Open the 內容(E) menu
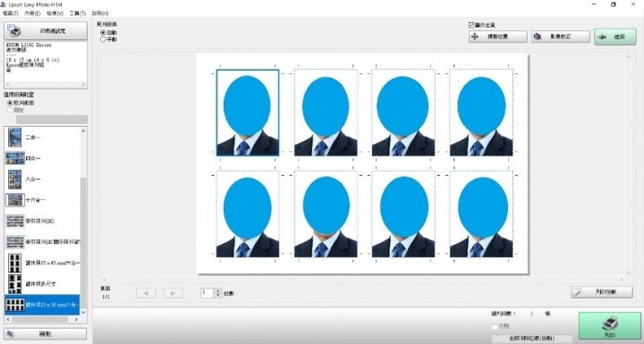 pos(32,13)
